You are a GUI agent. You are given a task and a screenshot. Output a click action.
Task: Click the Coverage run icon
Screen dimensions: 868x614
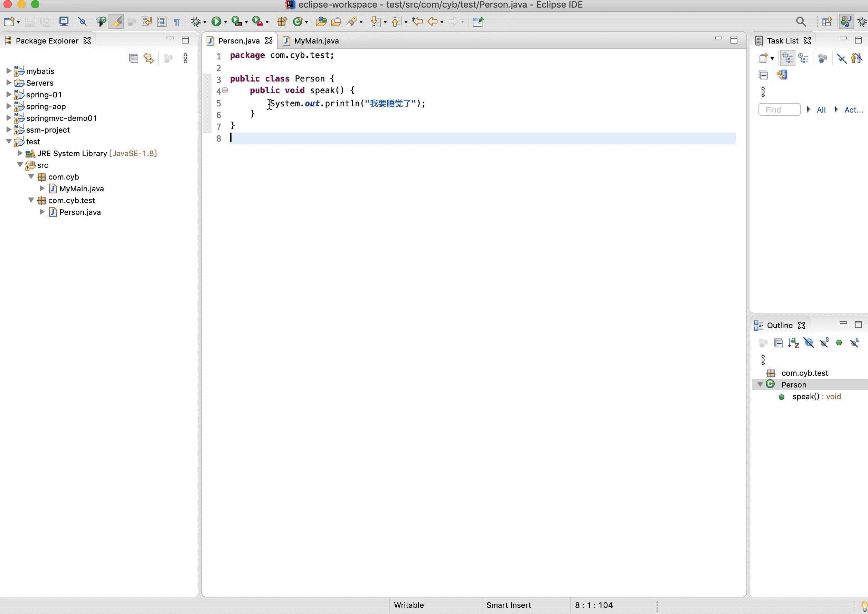(x=236, y=21)
